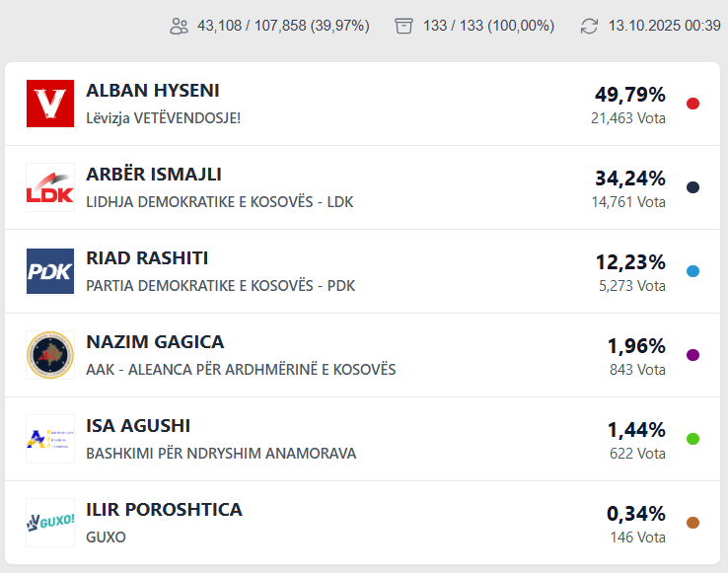Click the purple dot for Nazim Gagica
Screen dimensions: 728x573
pos(692,355)
